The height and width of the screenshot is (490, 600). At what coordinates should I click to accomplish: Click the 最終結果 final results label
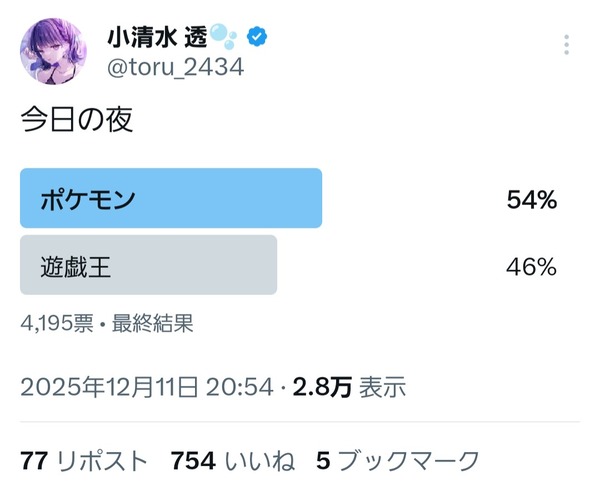coord(152,323)
